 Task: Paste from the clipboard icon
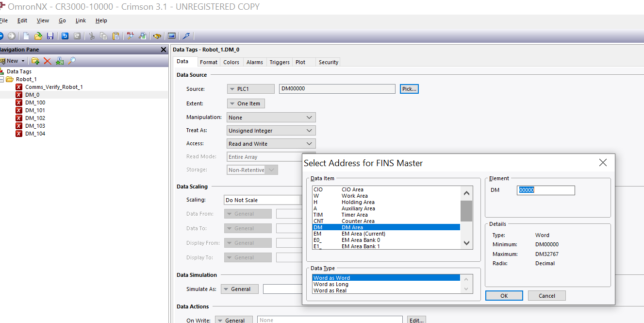116,36
